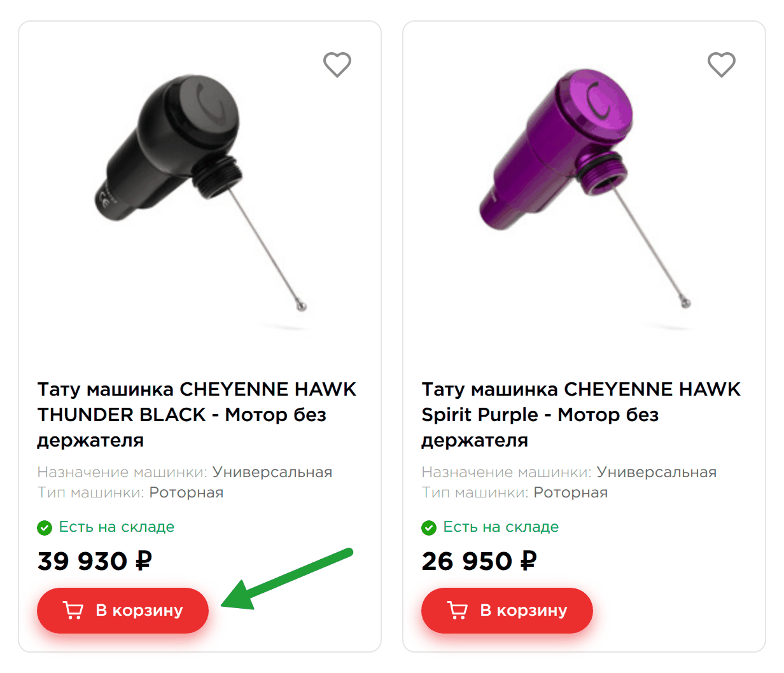Click the 26 950 ₽ price

pyautogui.click(x=479, y=561)
